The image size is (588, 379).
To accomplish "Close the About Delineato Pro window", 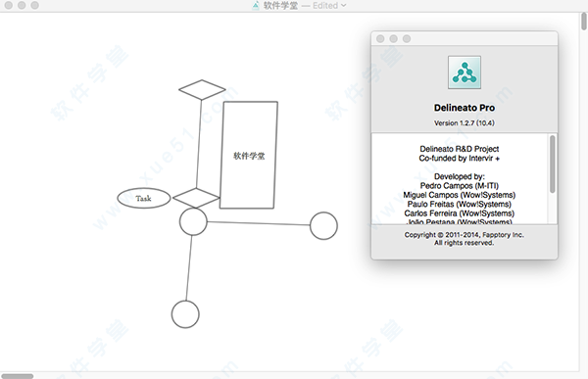I will click(x=380, y=38).
